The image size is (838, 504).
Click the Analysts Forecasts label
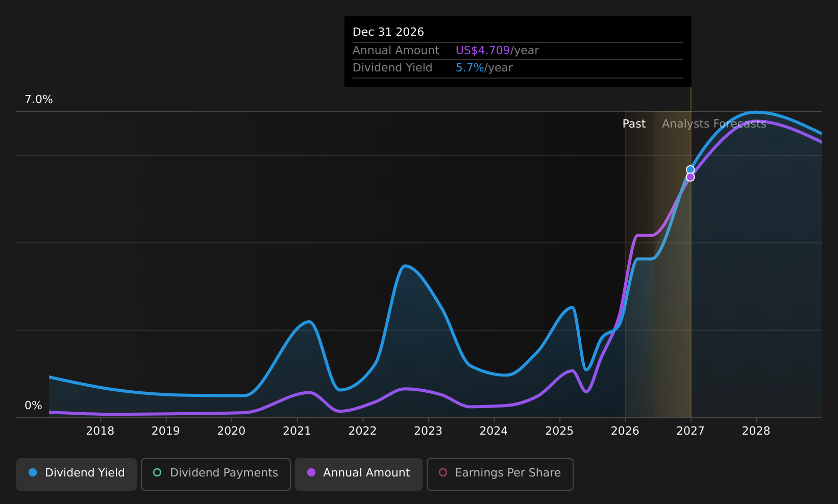(x=714, y=124)
